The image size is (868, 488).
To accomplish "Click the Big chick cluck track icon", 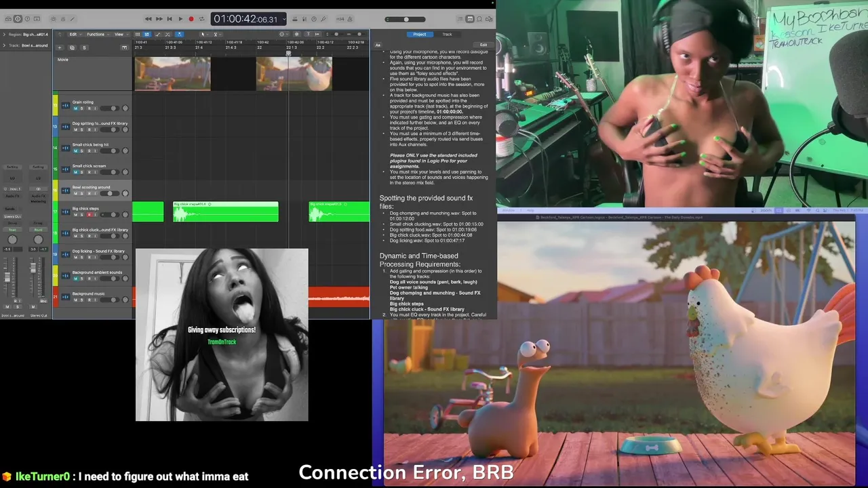I will (65, 233).
